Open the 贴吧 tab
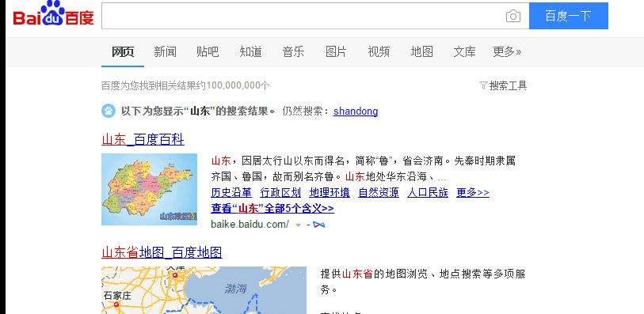Viewport: 644px width, 314px height. [208, 52]
